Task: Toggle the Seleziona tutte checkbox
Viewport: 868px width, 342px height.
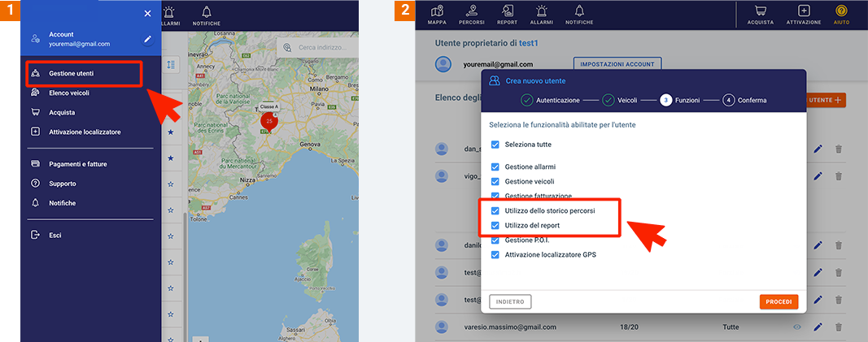Action: (495, 145)
